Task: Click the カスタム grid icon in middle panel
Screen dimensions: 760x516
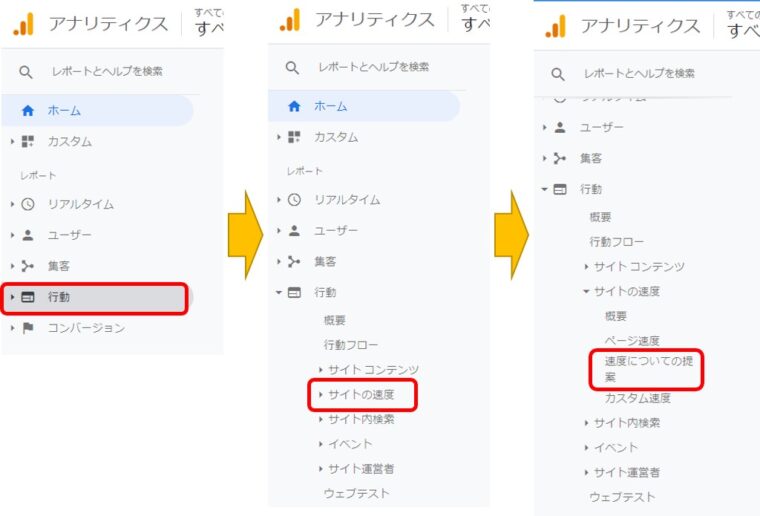Action: (x=294, y=137)
